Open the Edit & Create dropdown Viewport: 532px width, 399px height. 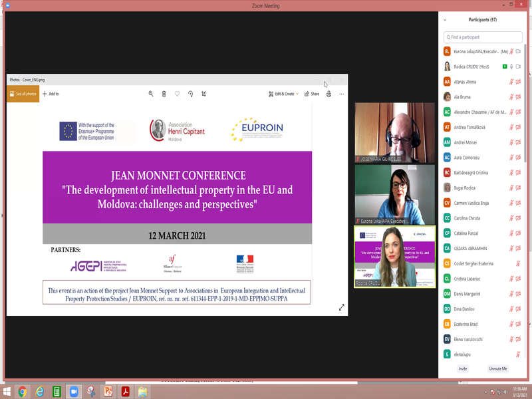[x=283, y=94]
